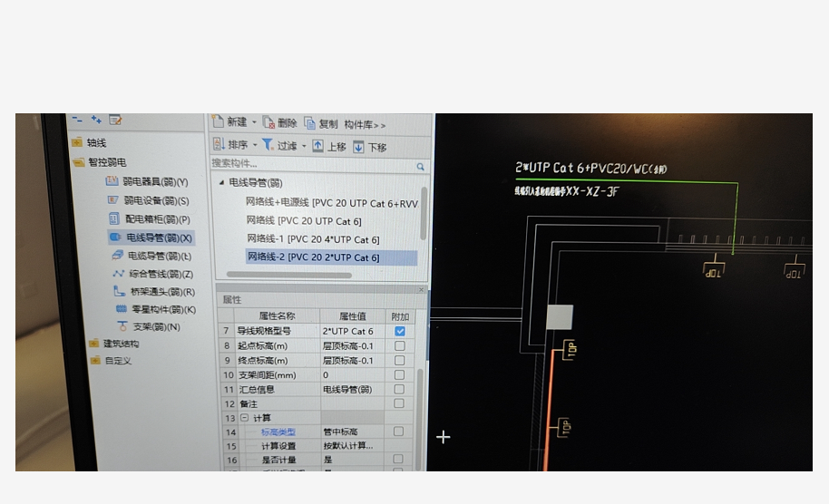Click the 按默认计算... value cell
Viewport: 829px width, 504px height.
352,446
